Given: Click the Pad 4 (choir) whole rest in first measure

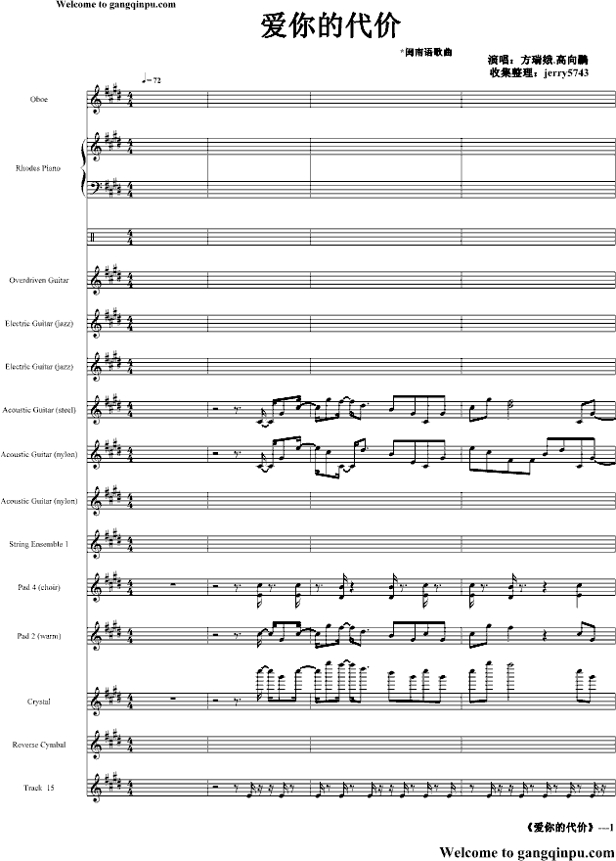Looking at the screenshot, I should 173,585.
